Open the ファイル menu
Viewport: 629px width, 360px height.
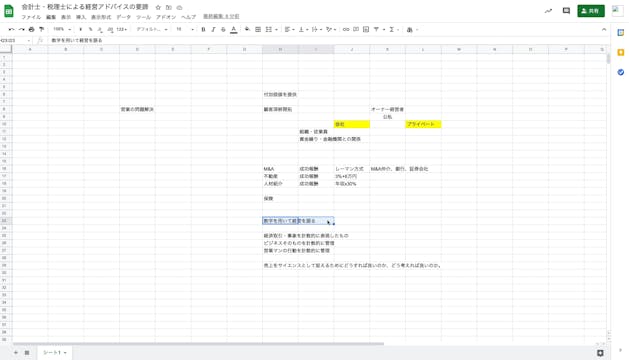pyautogui.click(x=31, y=17)
